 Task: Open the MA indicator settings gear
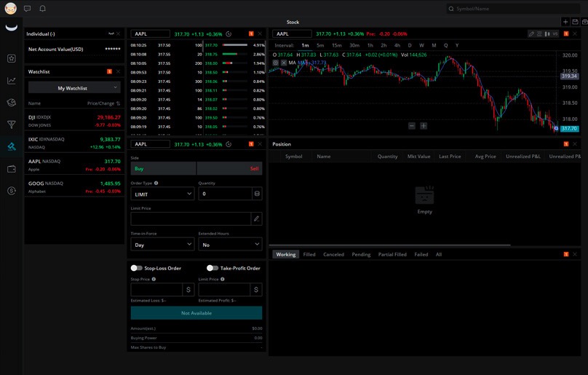click(276, 63)
